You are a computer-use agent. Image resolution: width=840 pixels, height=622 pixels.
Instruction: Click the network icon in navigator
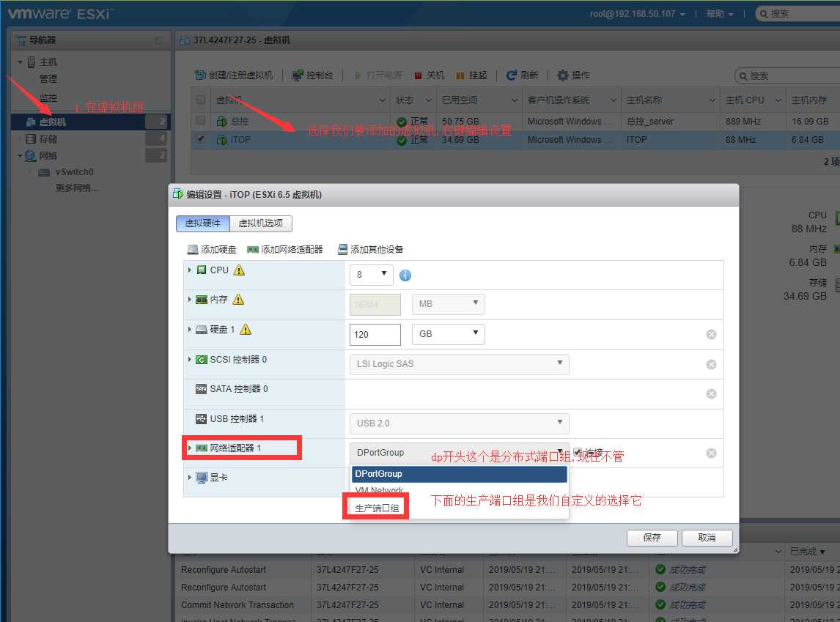(31, 156)
